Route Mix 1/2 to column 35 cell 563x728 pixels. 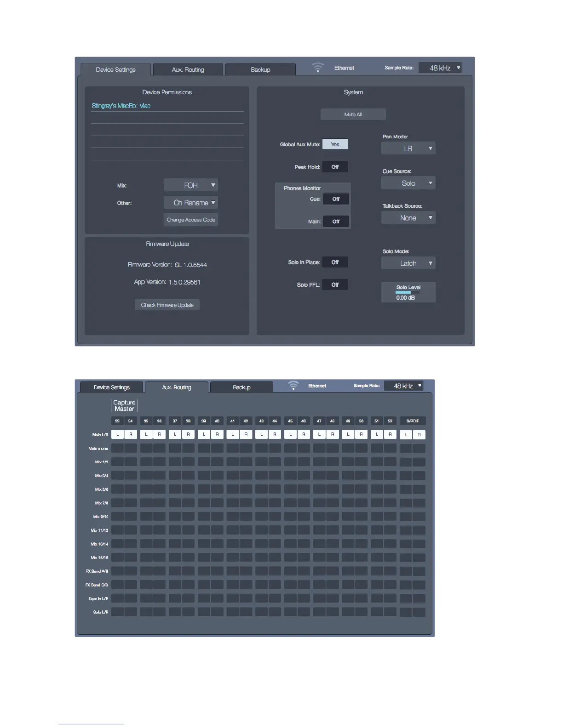click(x=146, y=462)
